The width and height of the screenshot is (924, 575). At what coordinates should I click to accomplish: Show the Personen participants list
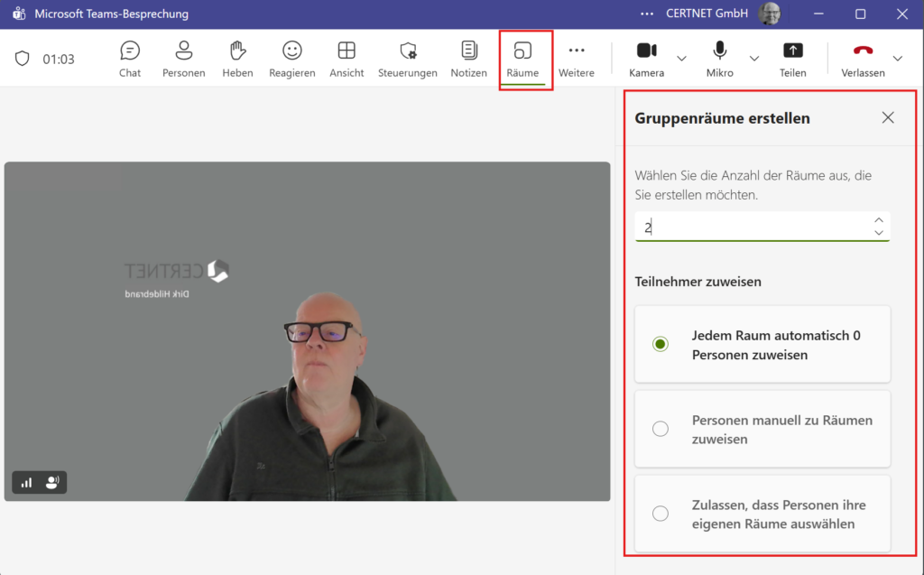(183, 58)
